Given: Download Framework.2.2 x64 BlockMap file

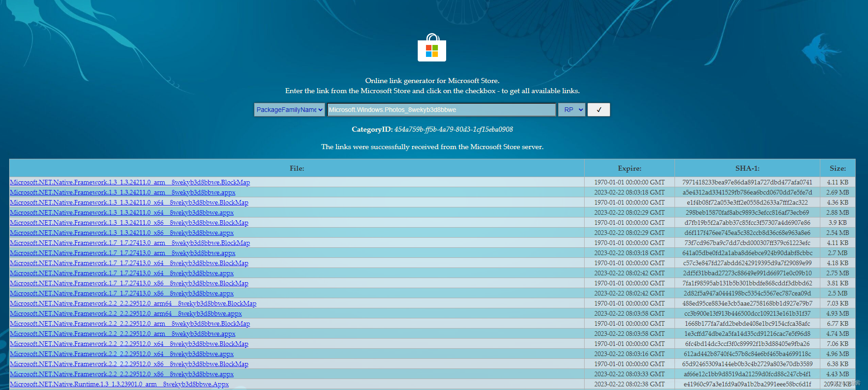Looking at the screenshot, I should coord(129,344).
